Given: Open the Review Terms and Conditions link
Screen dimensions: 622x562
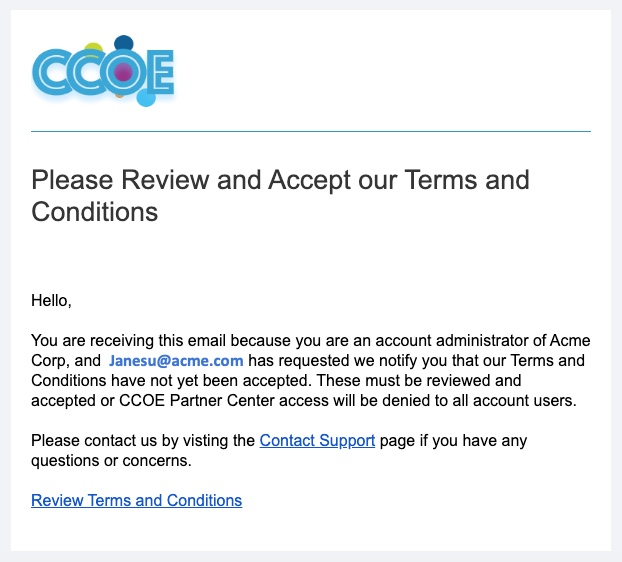Looking at the screenshot, I should (136, 500).
